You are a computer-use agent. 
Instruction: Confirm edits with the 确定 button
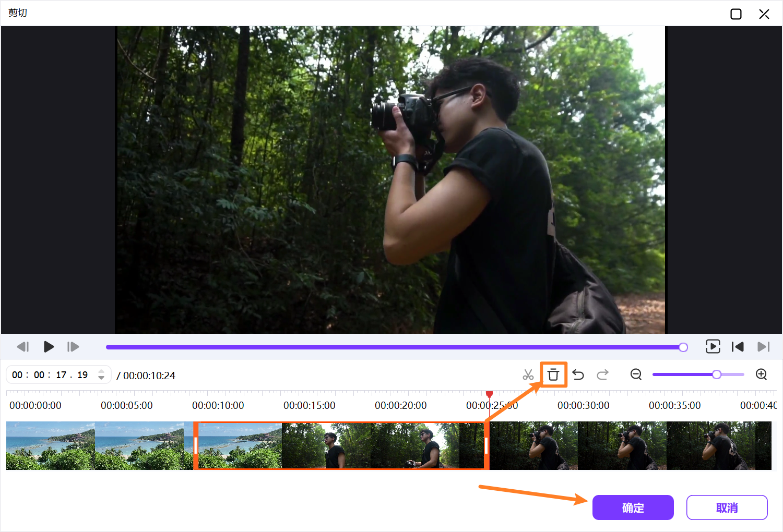click(x=633, y=507)
